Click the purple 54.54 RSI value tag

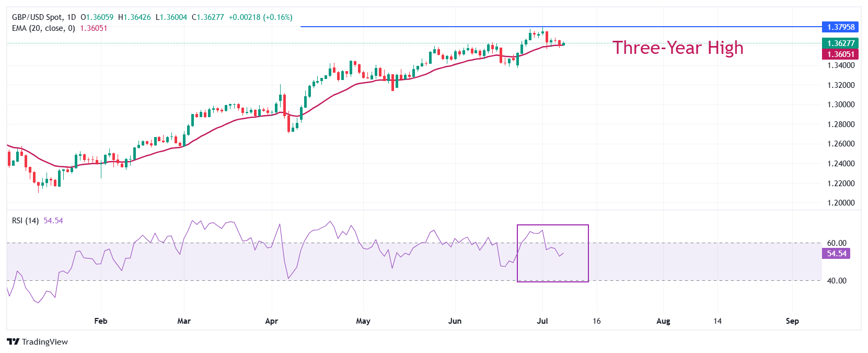click(836, 254)
